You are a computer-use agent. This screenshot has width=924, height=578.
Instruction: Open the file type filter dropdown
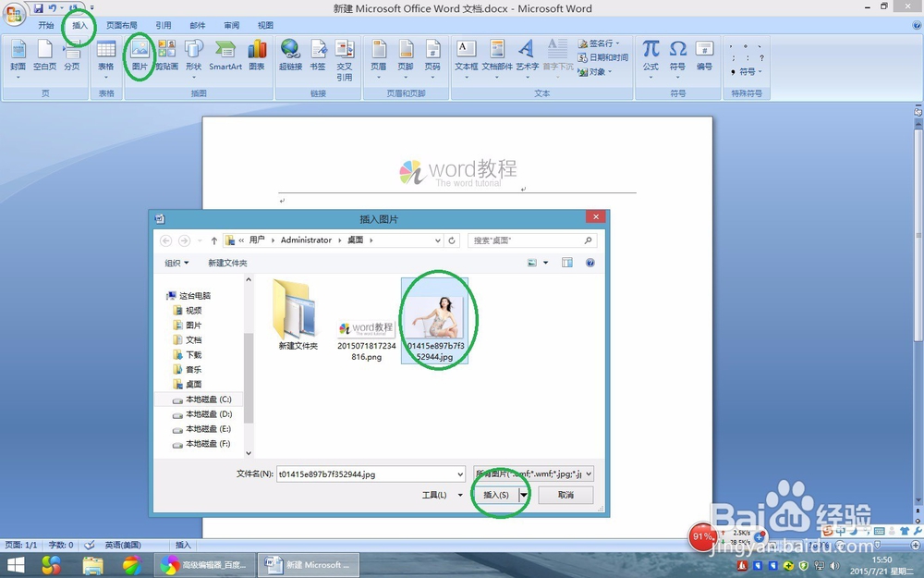point(533,473)
